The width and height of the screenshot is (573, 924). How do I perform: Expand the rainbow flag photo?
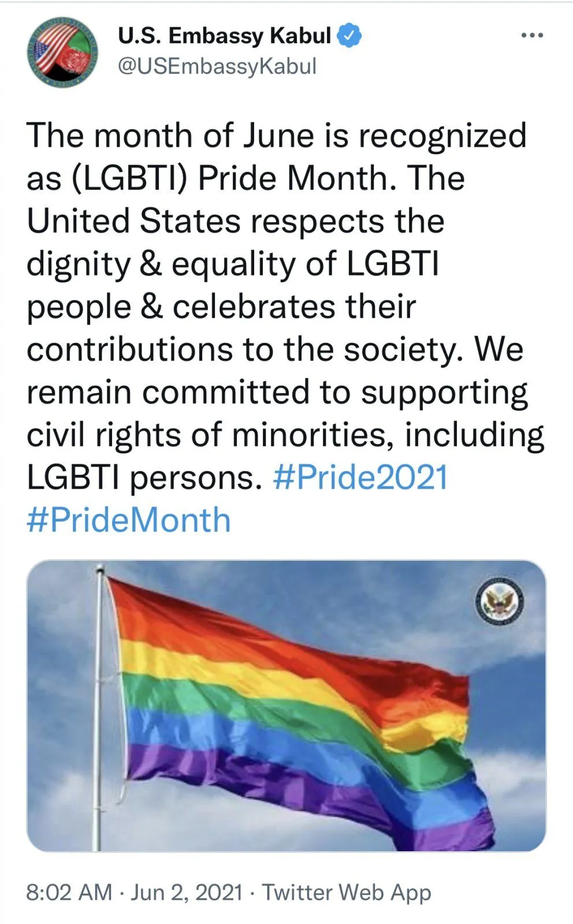pos(286,705)
